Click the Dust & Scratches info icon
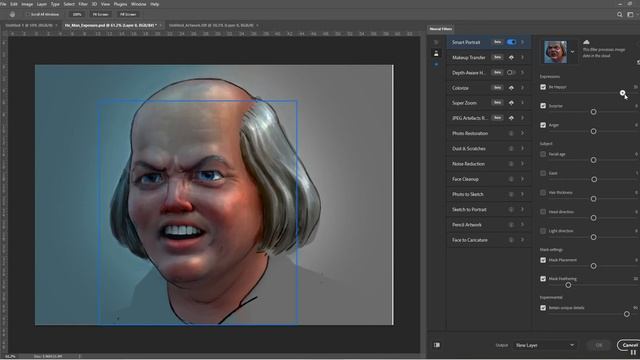This screenshot has height=360, width=640. click(511, 149)
